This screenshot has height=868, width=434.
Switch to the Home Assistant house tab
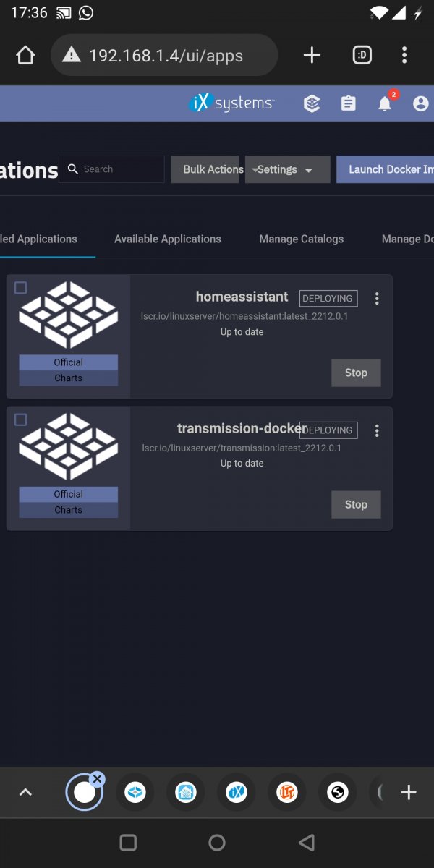(x=186, y=793)
